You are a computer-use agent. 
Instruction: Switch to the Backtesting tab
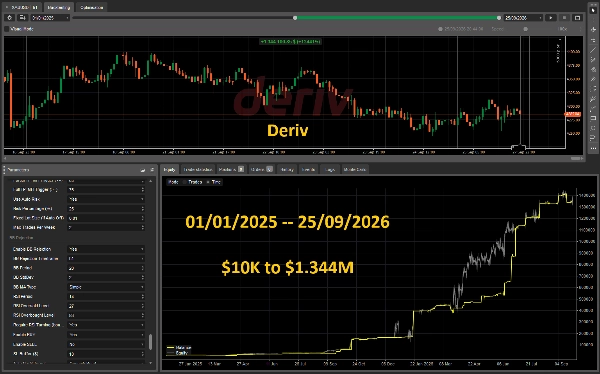pos(59,7)
